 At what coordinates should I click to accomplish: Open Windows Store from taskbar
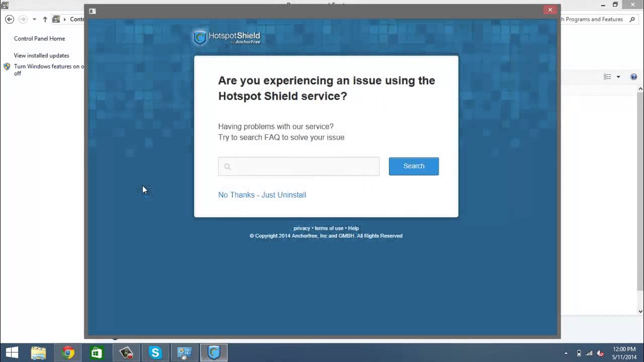(x=97, y=353)
